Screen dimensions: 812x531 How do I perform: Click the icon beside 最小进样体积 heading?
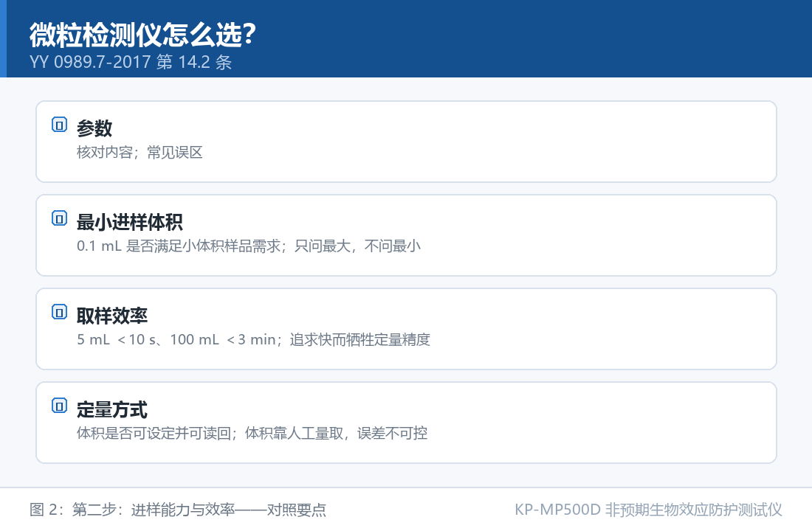60,218
